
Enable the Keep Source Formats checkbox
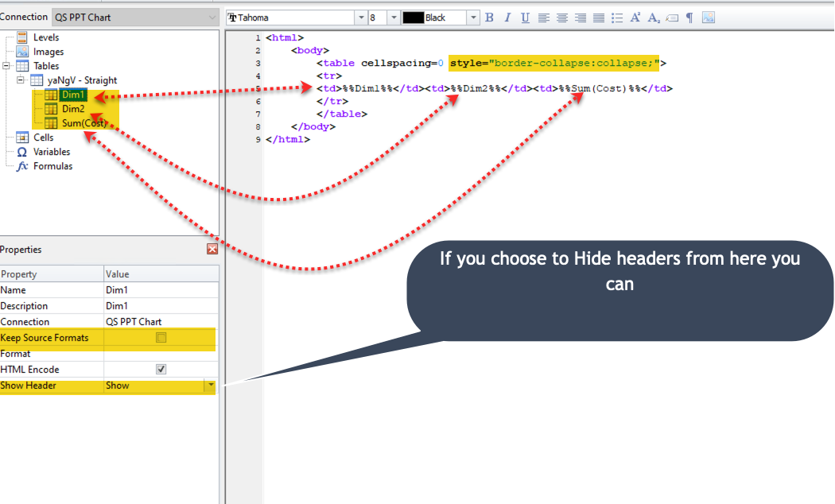(x=161, y=338)
